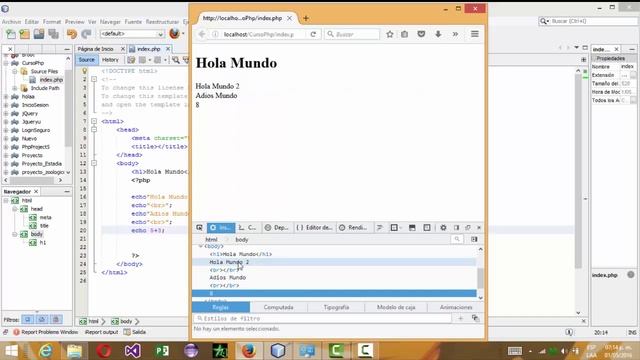640x360 pixels.
Task: Click the find selection magnifier in editor toolbar
Action: tap(176, 60)
